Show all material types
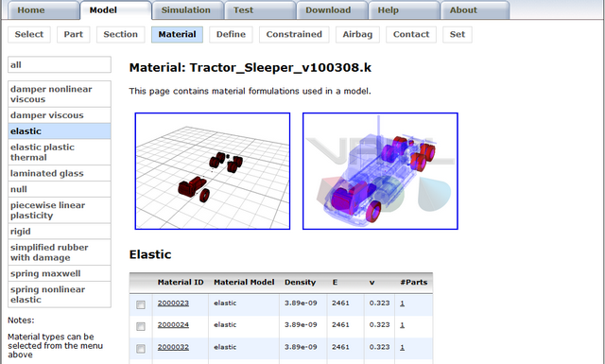Image resolution: width=605 pixels, height=364 pixels. click(60, 64)
